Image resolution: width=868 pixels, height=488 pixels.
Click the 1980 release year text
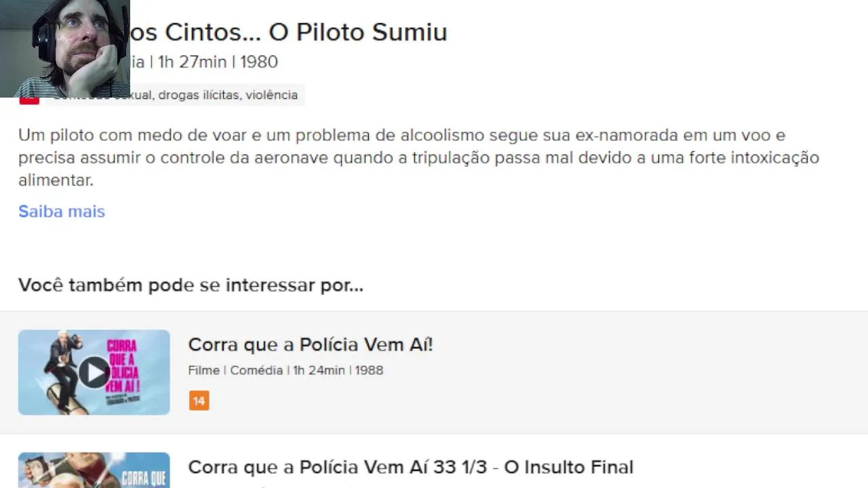tap(258, 62)
